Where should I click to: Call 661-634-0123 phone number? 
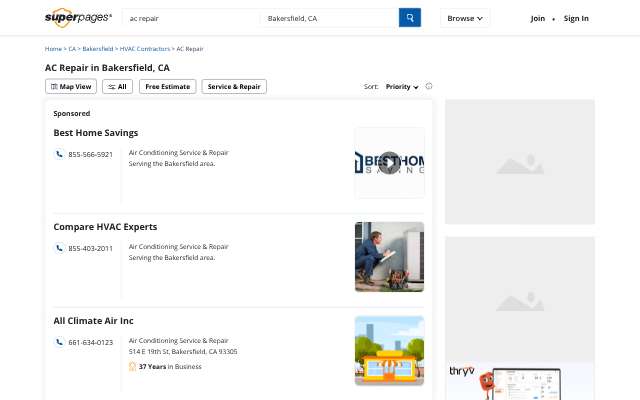click(91, 342)
